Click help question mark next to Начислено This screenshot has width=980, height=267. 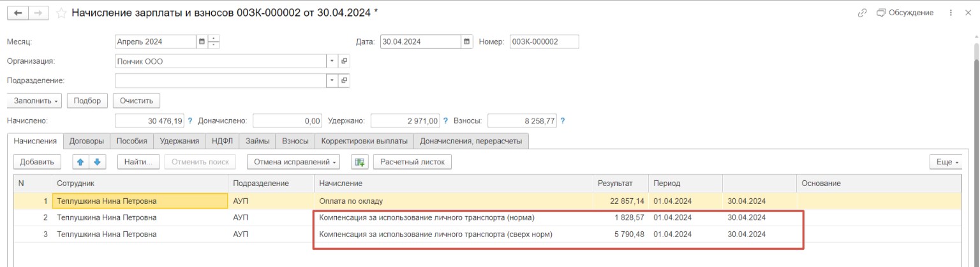click(x=190, y=120)
